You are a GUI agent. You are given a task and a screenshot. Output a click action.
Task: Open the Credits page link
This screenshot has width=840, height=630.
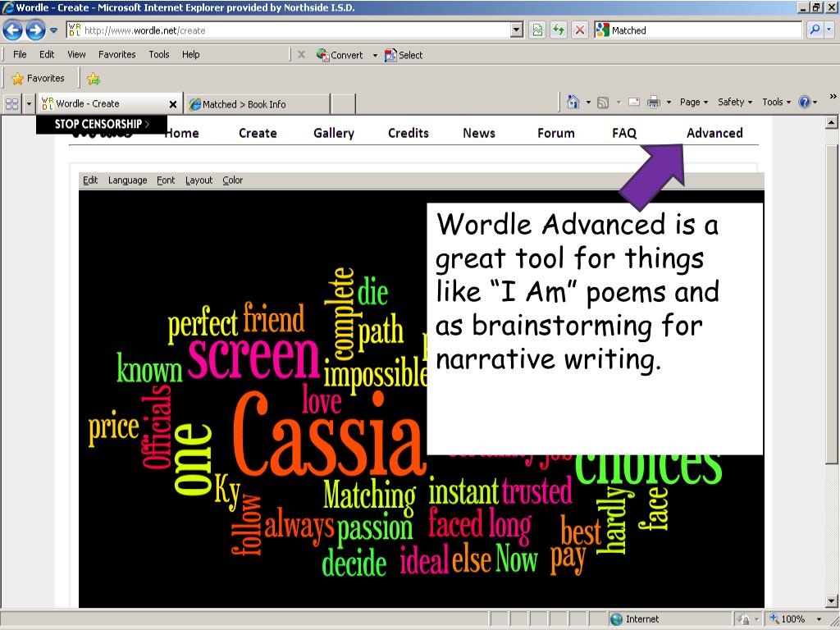(409, 134)
